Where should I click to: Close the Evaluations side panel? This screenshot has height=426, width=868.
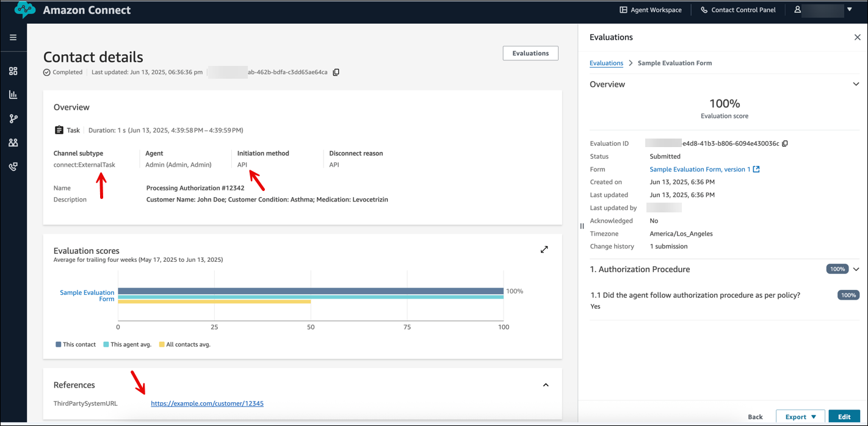coord(857,37)
